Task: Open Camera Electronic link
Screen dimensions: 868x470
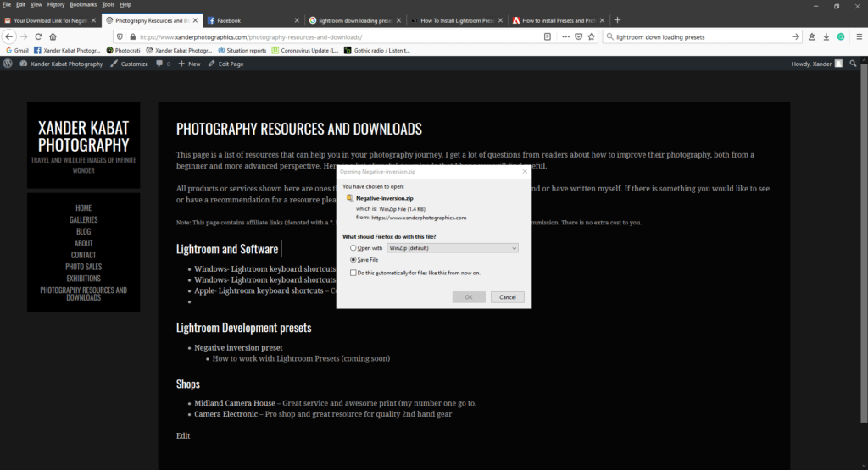Action: (x=225, y=413)
